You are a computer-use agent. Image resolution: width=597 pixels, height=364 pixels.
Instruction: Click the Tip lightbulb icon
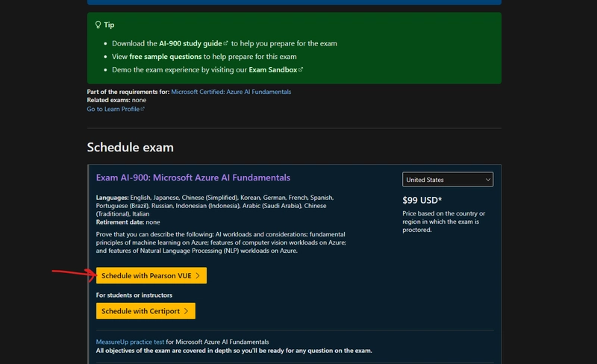coord(98,25)
